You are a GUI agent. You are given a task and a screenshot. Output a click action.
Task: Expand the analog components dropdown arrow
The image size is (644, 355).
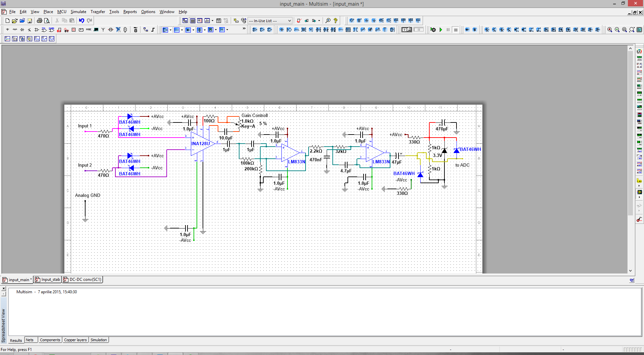pos(170,30)
